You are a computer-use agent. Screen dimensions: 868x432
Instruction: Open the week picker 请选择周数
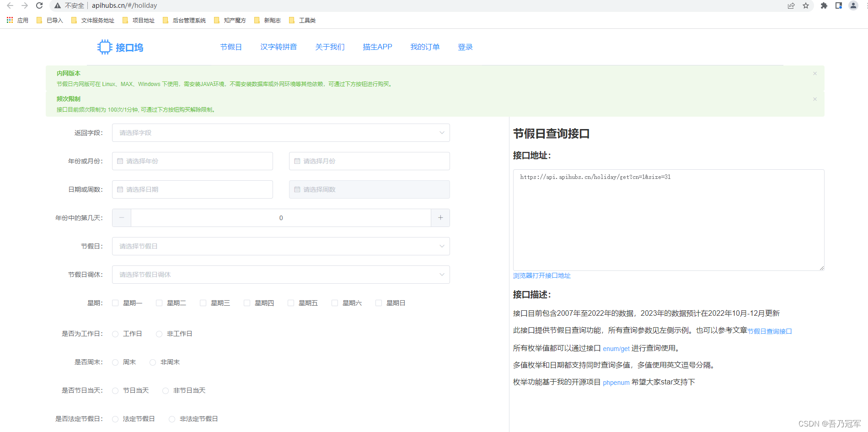tap(370, 189)
